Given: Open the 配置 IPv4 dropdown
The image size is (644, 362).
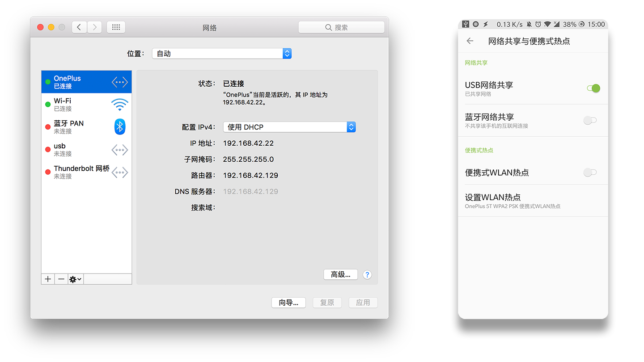Looking at the screenshot, I should 289,127.
